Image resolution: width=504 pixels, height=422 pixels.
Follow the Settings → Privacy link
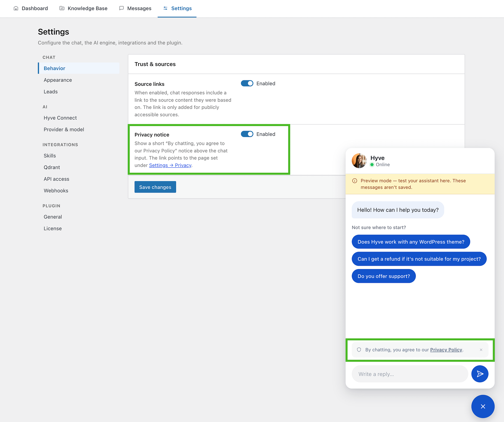pyautogui.click(x=170, y=165)
